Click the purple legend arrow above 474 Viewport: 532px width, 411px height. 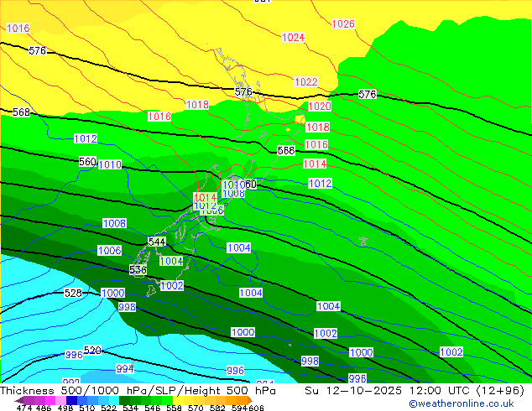(x=19, y=400)
